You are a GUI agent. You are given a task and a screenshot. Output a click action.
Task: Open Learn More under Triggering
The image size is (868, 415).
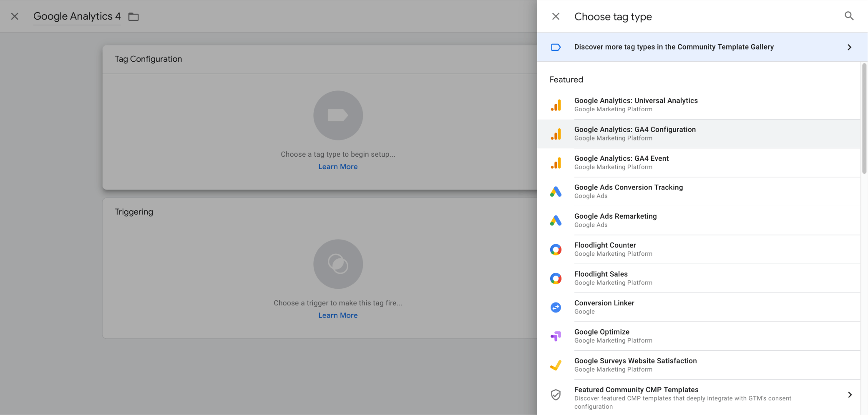[337, 315]
